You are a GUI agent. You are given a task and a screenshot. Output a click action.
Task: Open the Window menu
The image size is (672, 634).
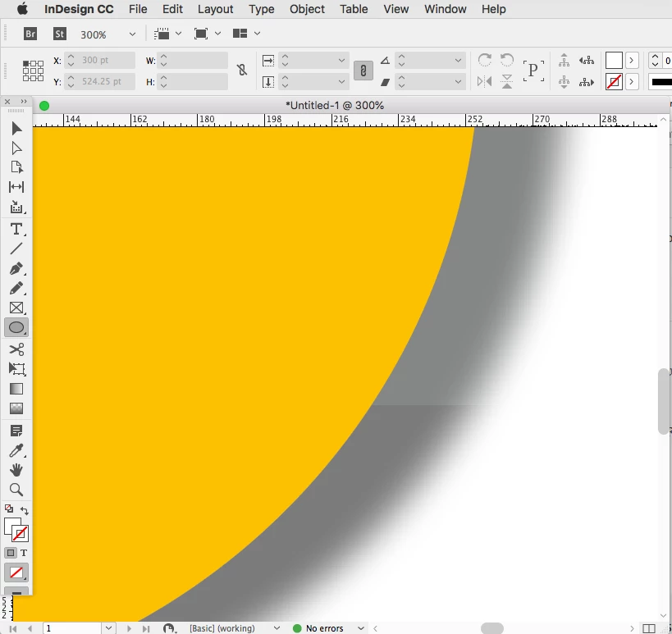(x=446, y=9)
